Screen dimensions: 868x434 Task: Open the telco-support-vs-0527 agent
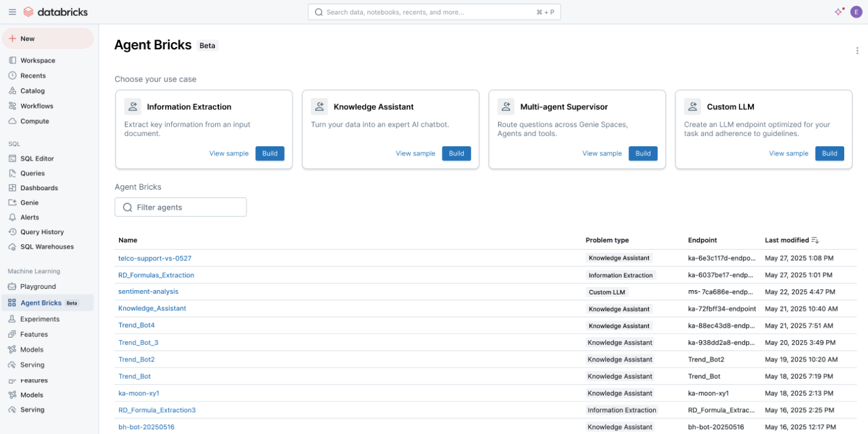[x=155, y=258]
